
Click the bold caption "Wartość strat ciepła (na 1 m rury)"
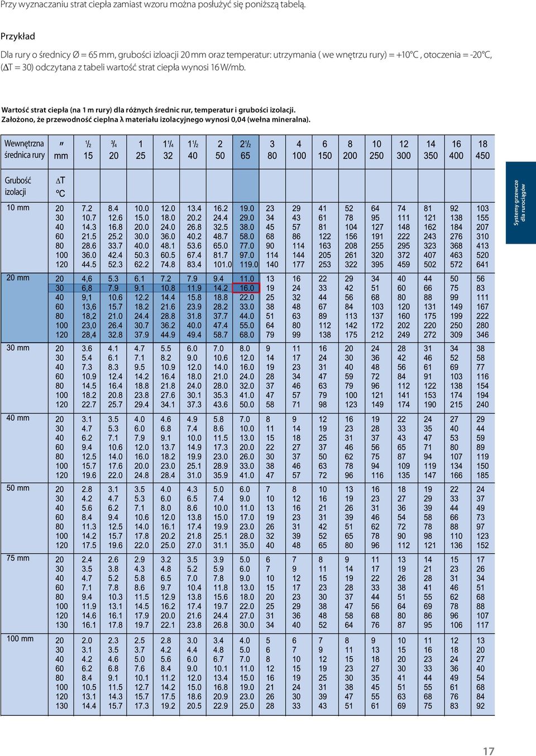point(149,110)
